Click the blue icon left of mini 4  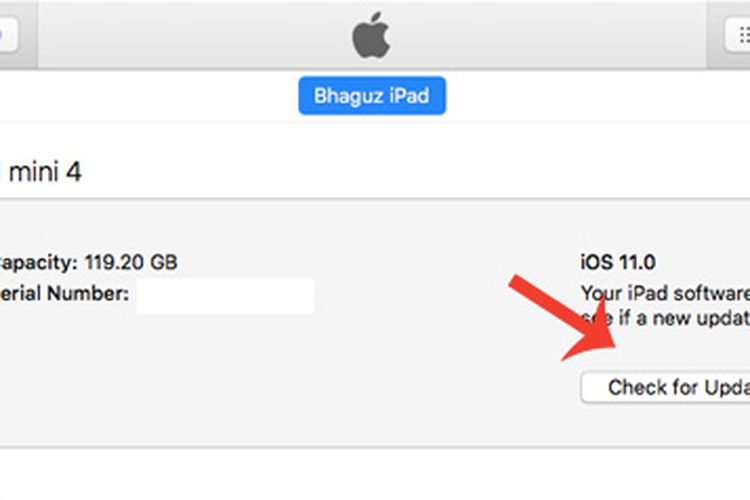[1, 171]
